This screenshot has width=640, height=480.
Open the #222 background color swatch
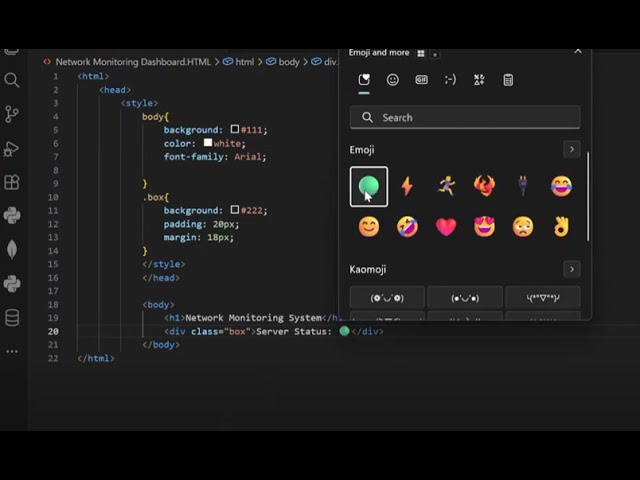pos(235,210)
